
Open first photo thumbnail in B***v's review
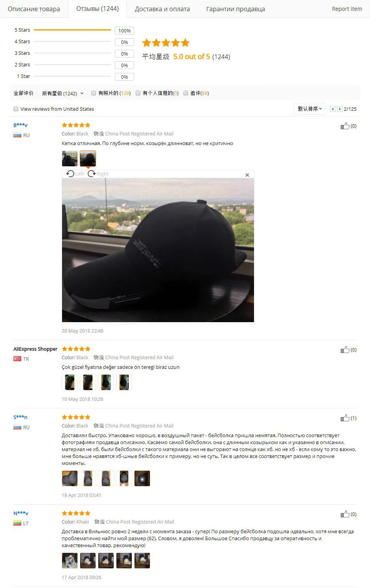70,159
